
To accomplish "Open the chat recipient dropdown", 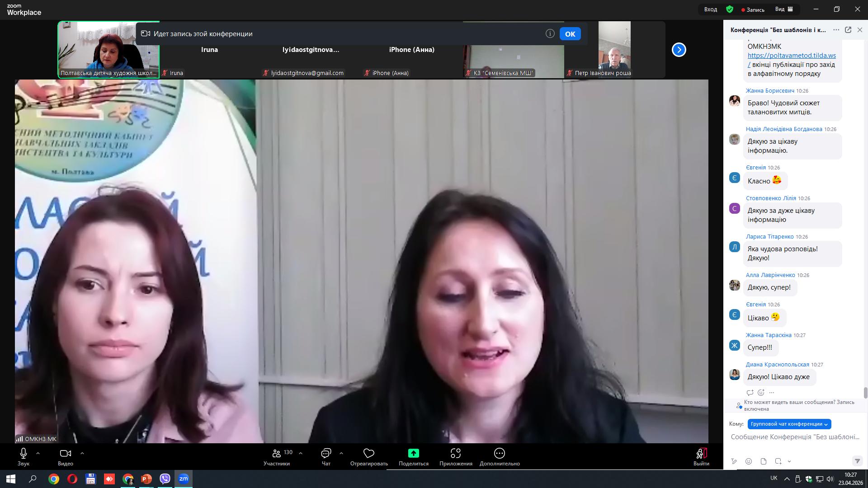I will pyautogui.click(x=789, y=424).
